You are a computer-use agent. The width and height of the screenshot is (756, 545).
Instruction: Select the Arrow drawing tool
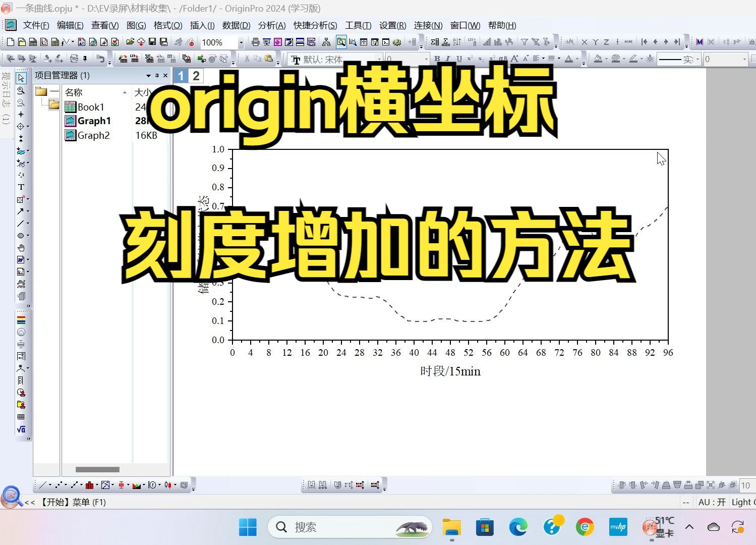(20, 211)
